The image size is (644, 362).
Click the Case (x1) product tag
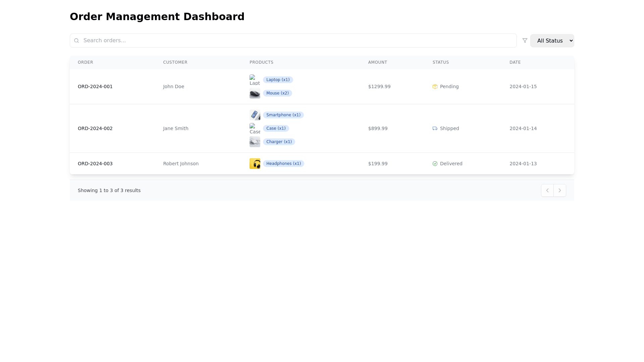(x=276, y=128)
